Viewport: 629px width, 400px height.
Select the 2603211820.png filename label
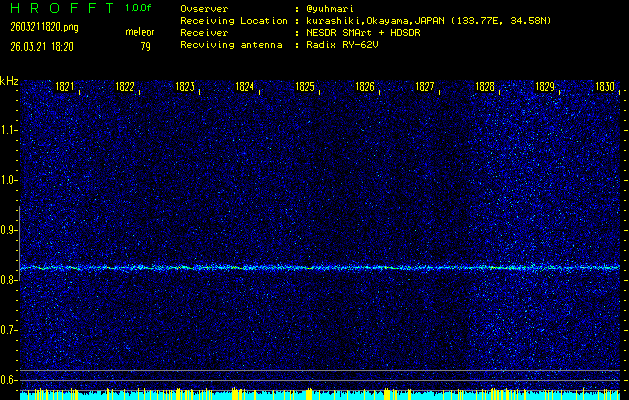pyautogui.click(x=41, y=27)
